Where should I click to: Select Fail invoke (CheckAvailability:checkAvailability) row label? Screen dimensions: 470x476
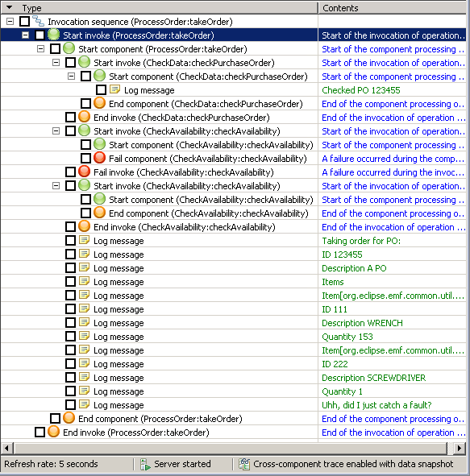coord(184,172)
